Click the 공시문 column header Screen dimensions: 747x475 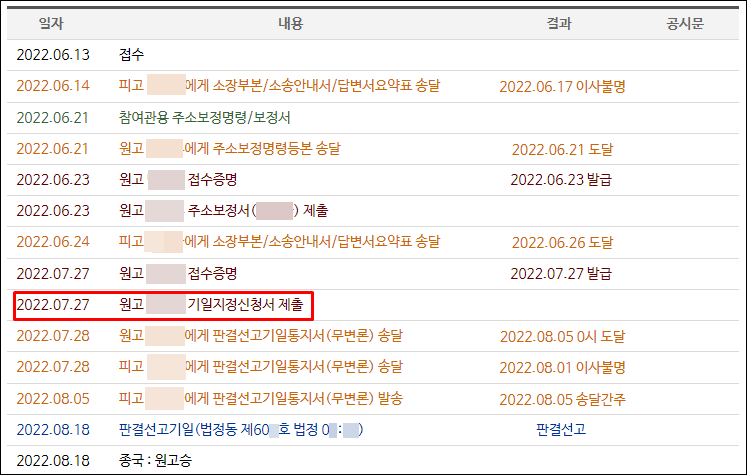(685, 23)
